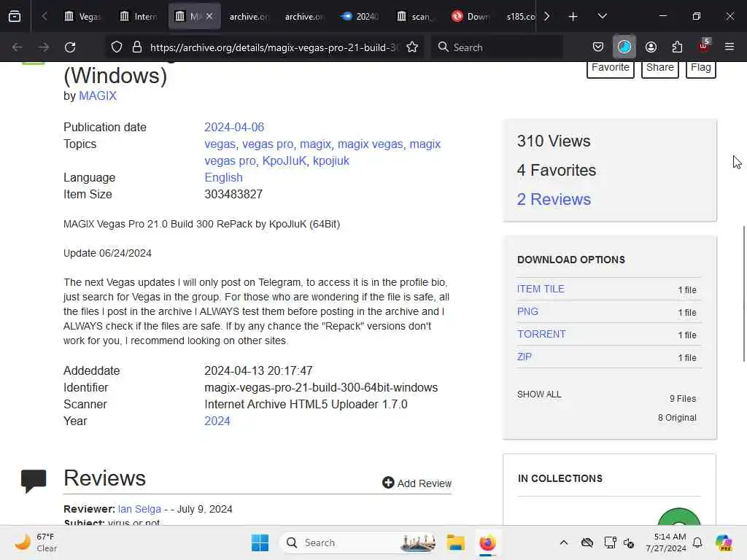Click Add Review link
The height and width of the screenshot is (560, 747).
pyautogui.click(x=417, y=483)
